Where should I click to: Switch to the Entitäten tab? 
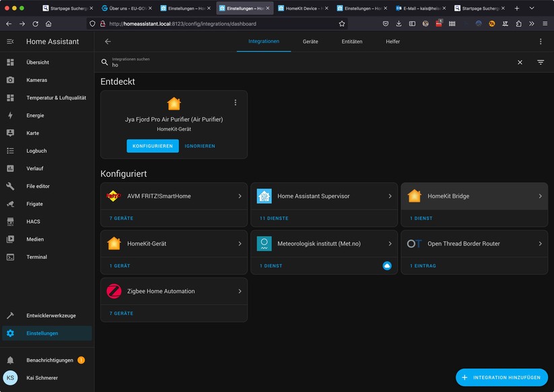[x=351, y=42]
